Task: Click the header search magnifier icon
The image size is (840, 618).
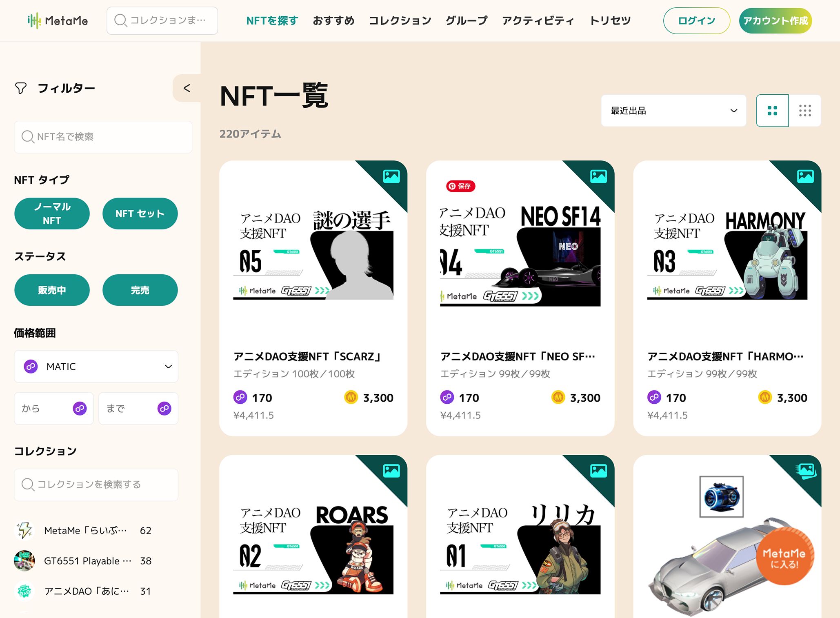Action: tap(120, 20)
